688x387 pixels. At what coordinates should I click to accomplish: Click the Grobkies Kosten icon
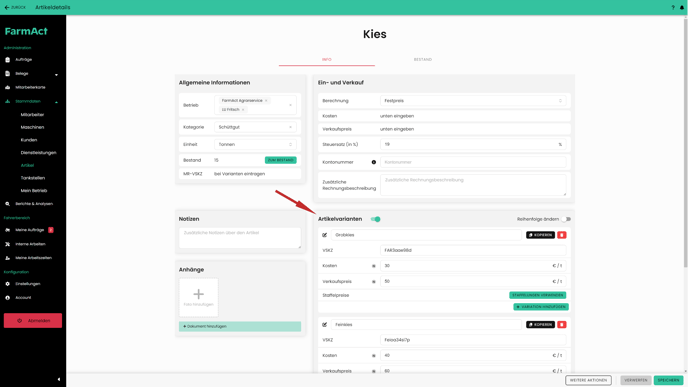coord(374,266)
